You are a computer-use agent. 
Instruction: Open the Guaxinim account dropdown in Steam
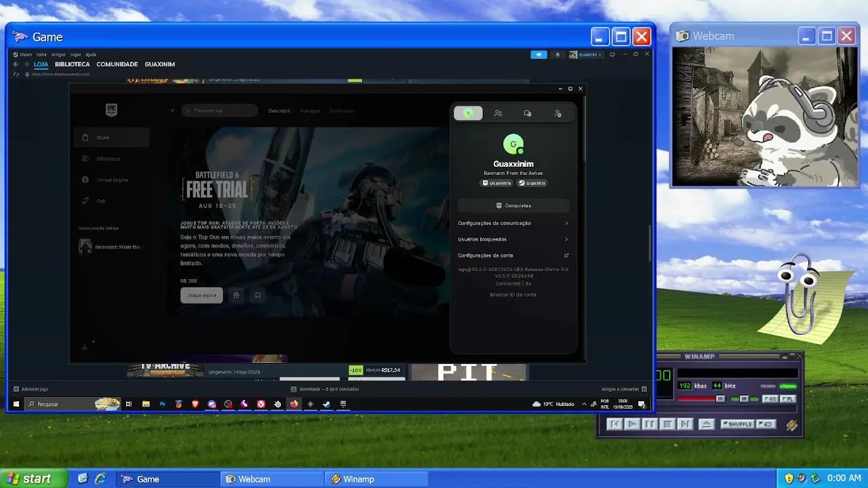click(x=586, y=54)
